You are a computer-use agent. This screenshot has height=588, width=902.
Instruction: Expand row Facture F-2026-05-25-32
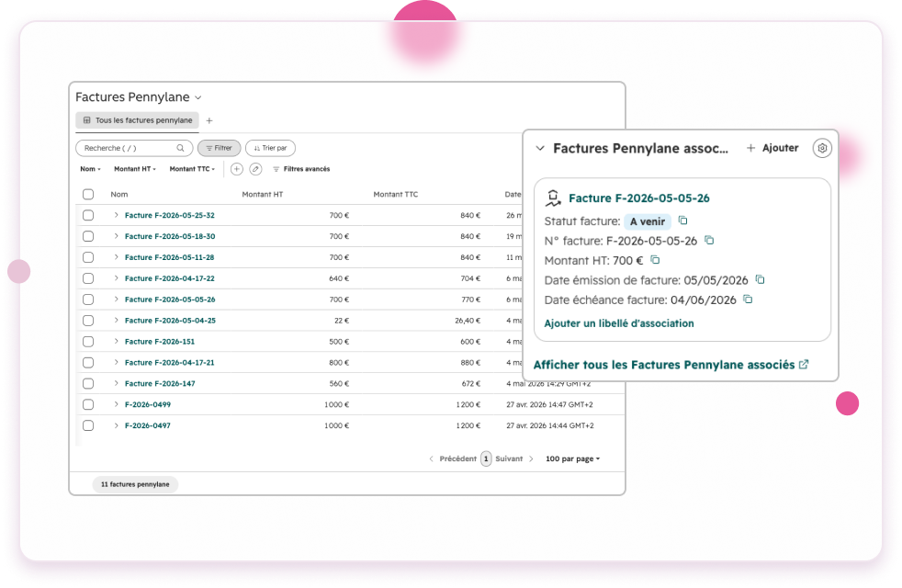pos(116,215)
